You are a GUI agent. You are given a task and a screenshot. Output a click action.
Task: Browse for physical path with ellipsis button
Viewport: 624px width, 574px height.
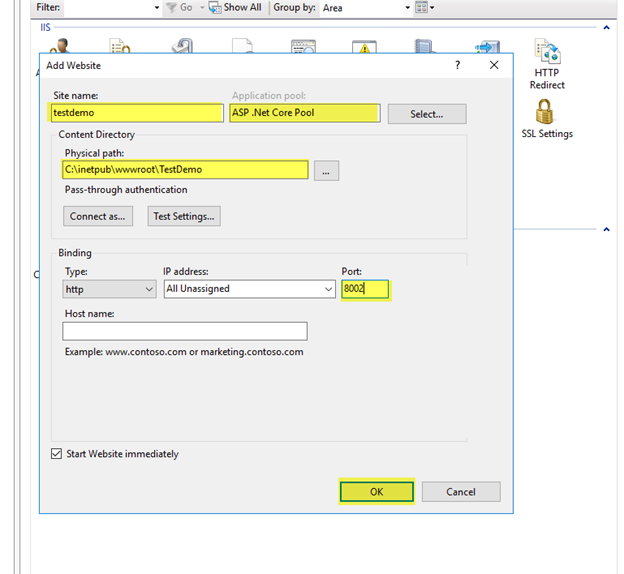326,171
